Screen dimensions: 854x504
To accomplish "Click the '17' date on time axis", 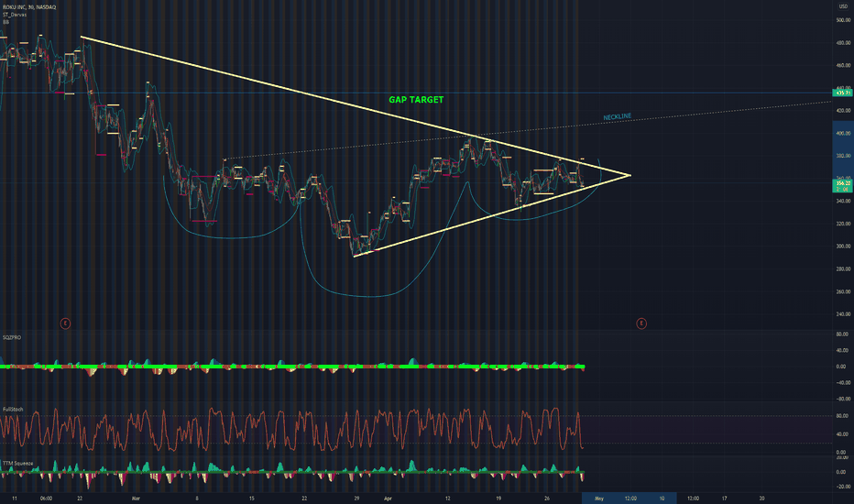I will point(725,499).
